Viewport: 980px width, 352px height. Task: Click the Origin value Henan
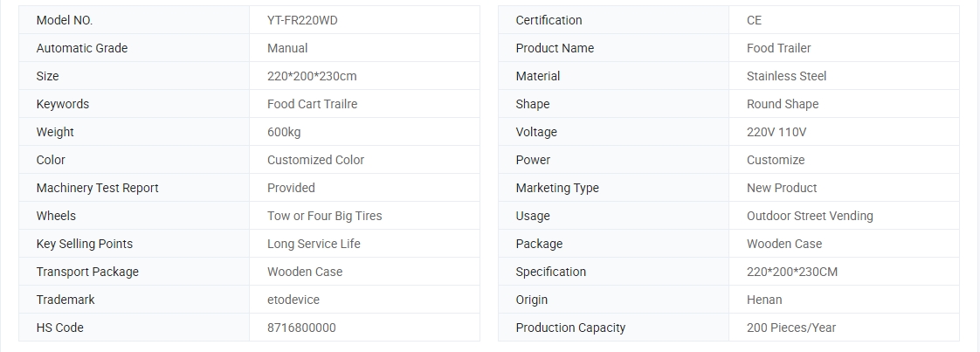[x=763, y=300]
